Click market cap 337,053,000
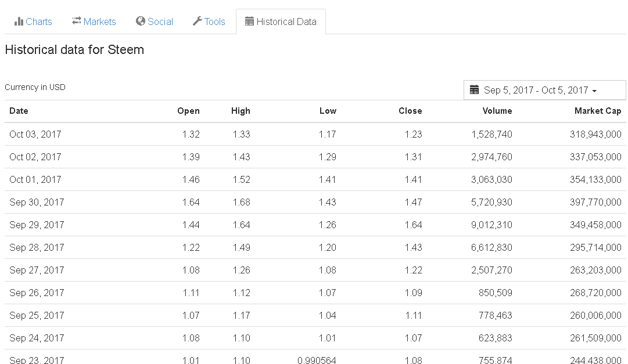The image size is (628, 364). tap(595, 157)
